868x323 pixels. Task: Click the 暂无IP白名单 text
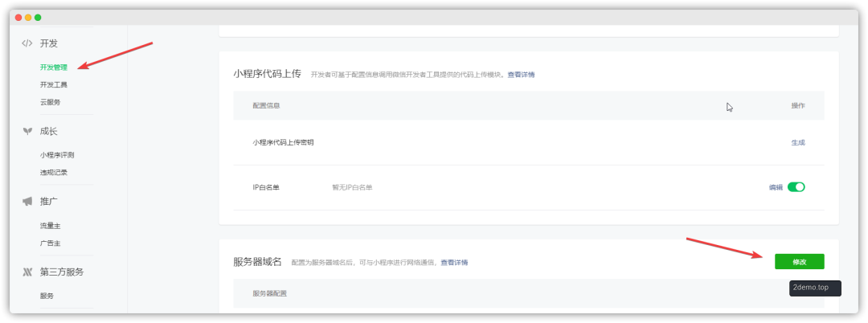click(352, 187)
